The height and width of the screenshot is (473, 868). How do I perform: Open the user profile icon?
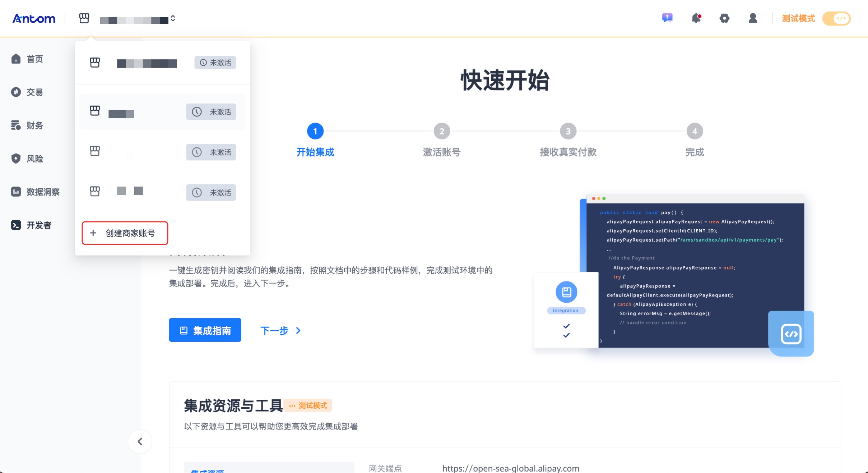click(752, 18)
